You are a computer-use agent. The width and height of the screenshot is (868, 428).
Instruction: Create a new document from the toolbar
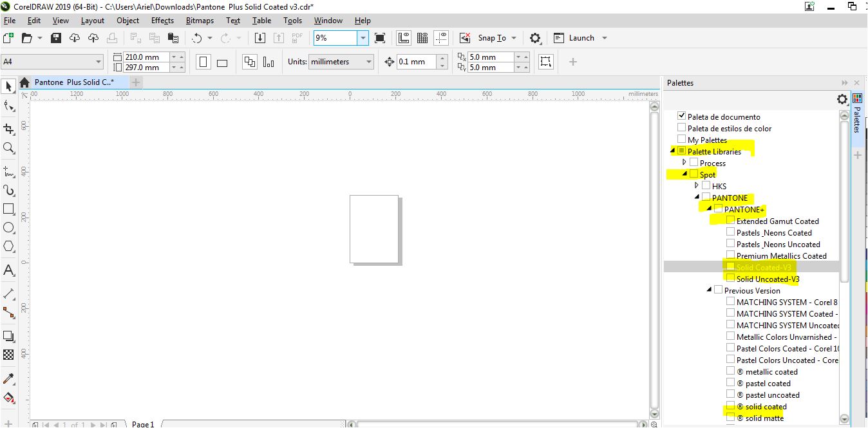pyautogui.click(x=8, y=38)
